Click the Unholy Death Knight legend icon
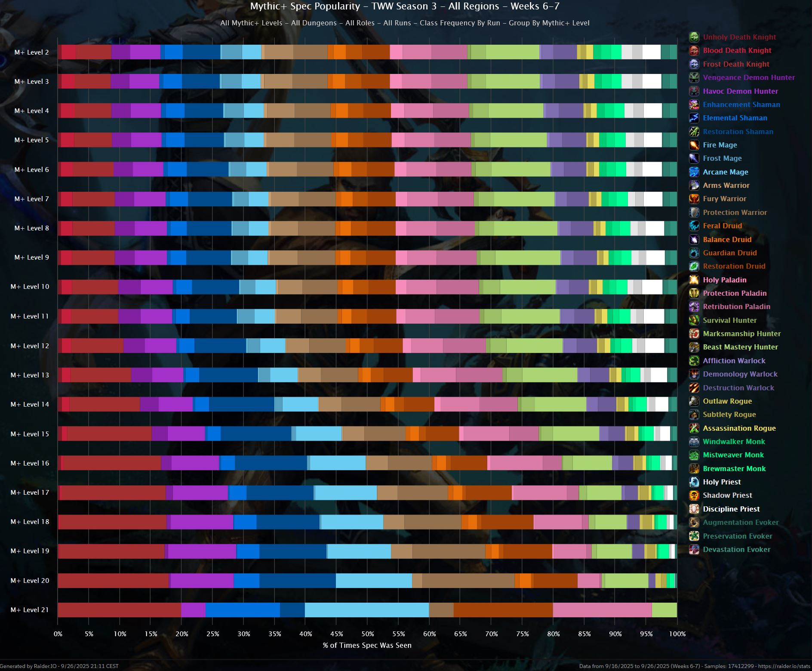Viewport: 812px width, 671px height. tap(694, 37)
